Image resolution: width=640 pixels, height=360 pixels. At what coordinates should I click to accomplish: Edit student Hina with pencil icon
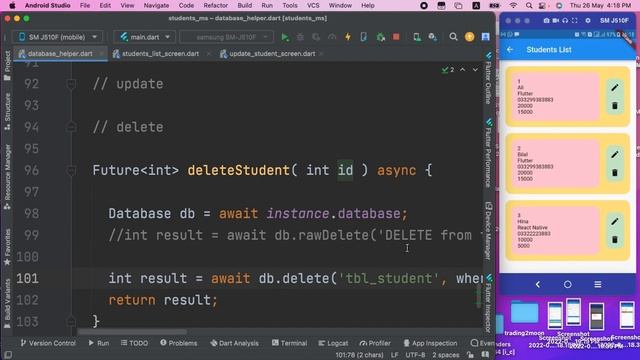point(615,222)
